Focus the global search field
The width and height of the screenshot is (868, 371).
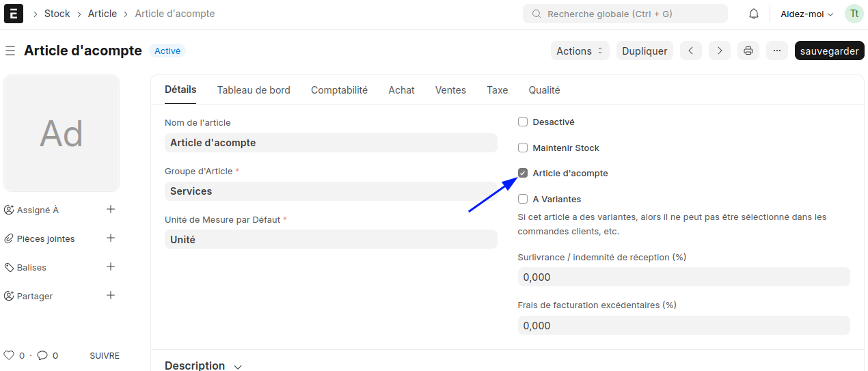(x=625, y=14)
